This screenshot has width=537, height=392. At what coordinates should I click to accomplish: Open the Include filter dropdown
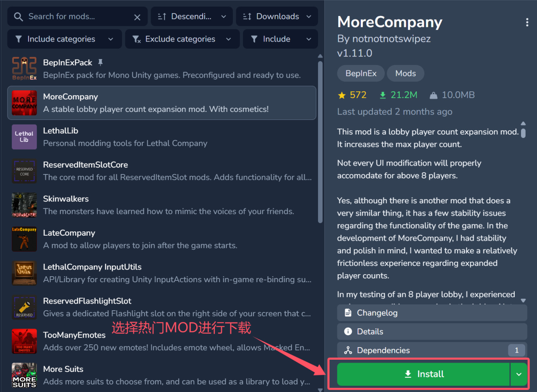click(x=280, y=39)
